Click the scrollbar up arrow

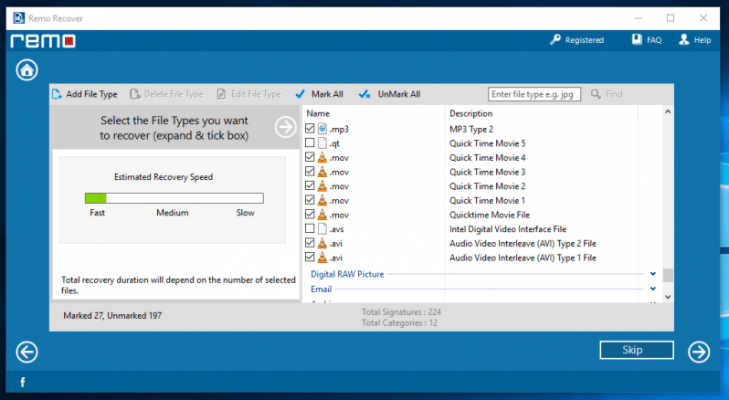pos(668,112)
